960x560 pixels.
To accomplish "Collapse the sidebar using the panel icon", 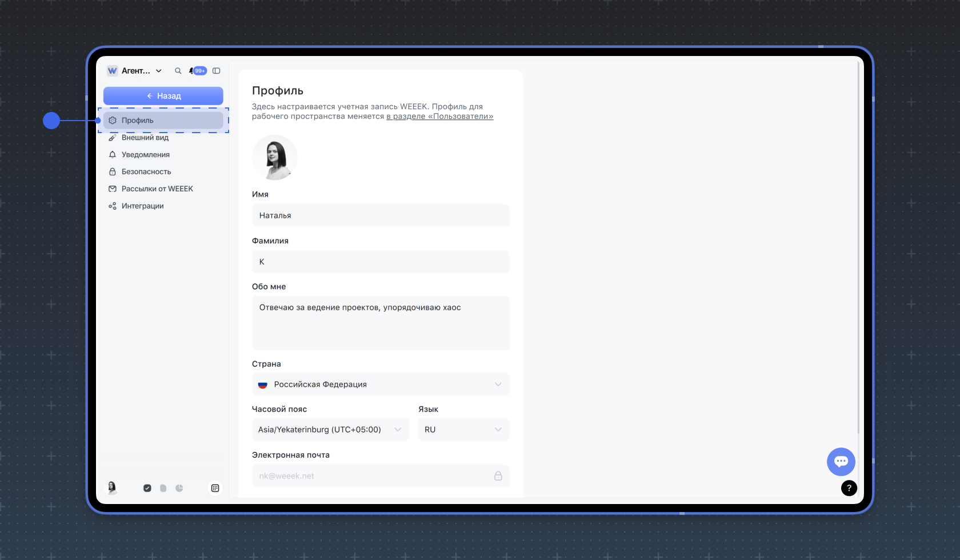I will coord(217,71).
